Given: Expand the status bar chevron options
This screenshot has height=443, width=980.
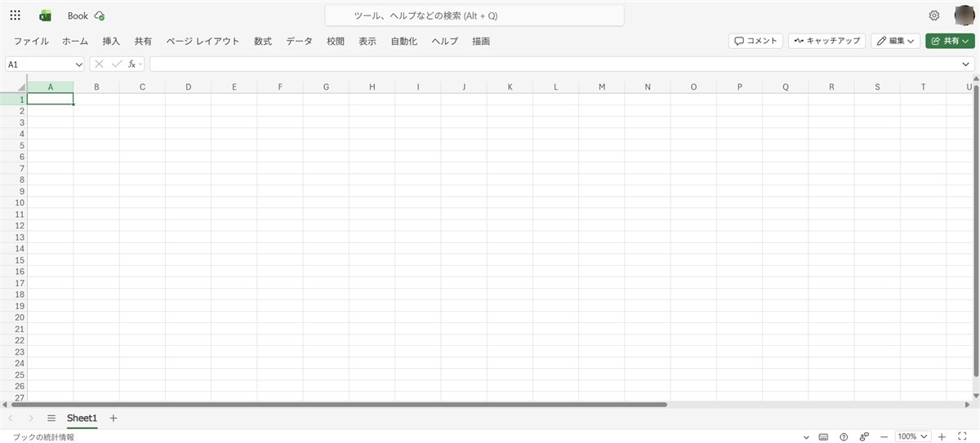Looking at the screenshot, I should [x=807, y=436].
